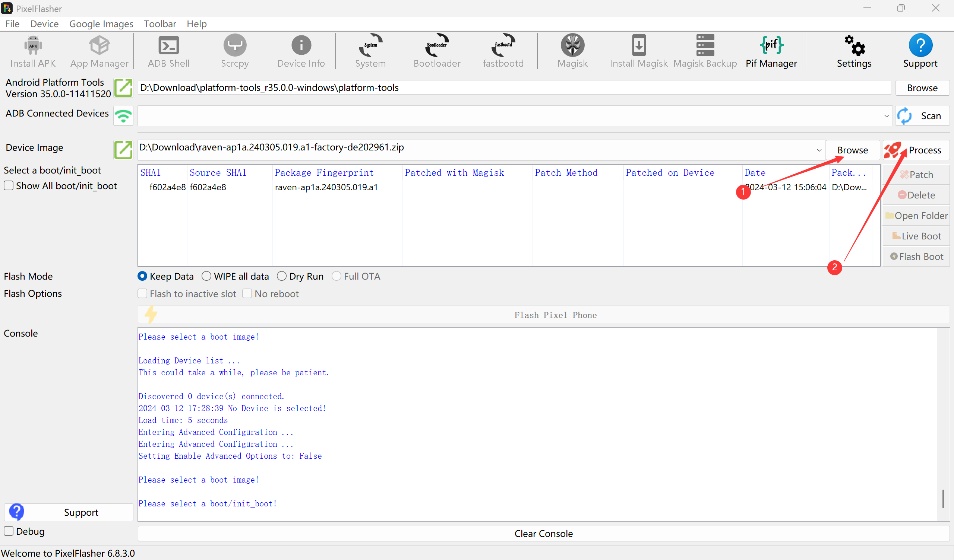Launch ADB Shell from toolbar
Viewport: 954px width, 560px height.
click(x=168, y=51)
